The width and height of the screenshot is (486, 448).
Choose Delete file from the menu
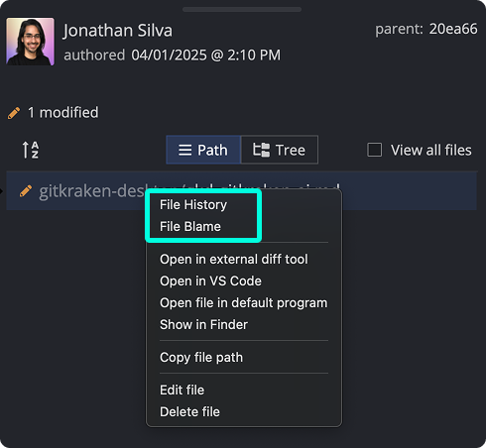pos(189,412)
